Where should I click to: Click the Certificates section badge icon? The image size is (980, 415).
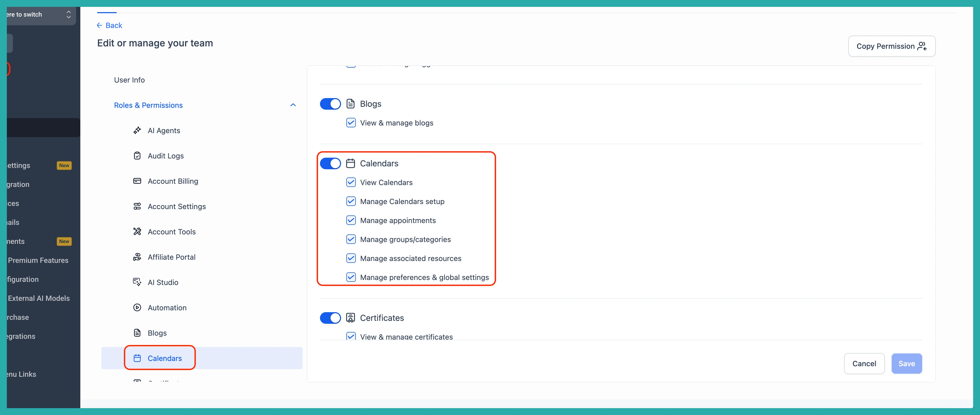pos(350,318)
